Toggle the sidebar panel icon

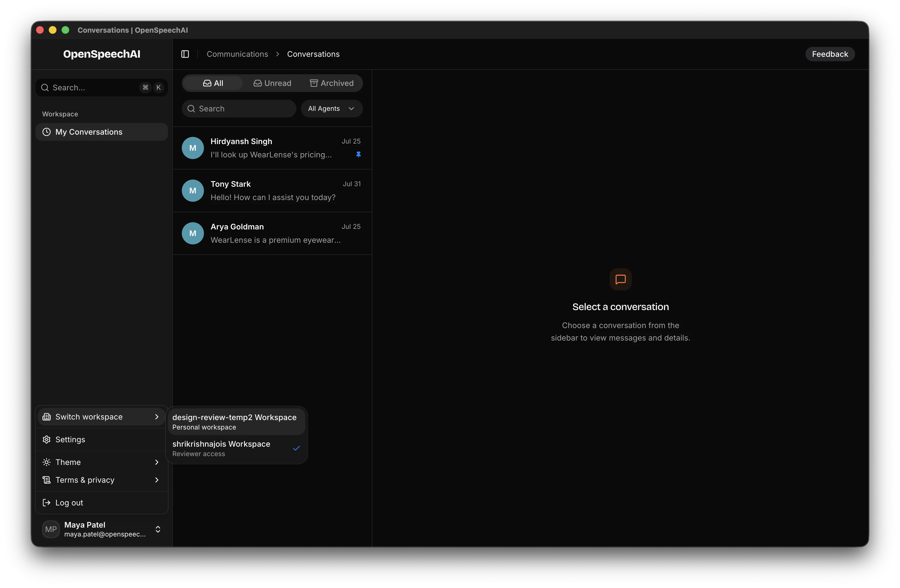(x=185, y=54)
